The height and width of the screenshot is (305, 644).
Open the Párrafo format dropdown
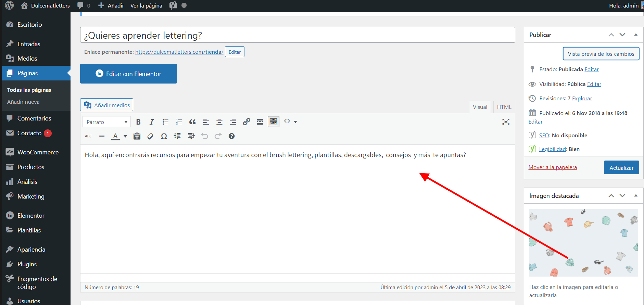[106, 122]
